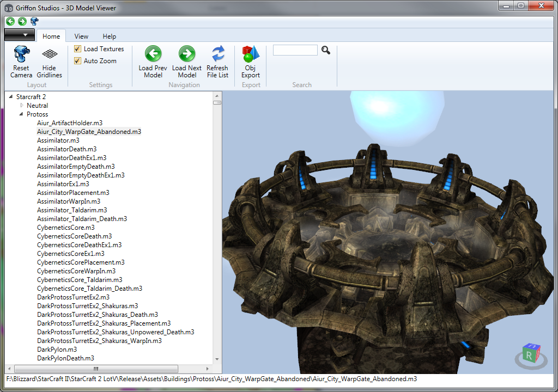Click the file path in status bar
This screenshot has height=392, width=558.
click(x=211, y=379)
